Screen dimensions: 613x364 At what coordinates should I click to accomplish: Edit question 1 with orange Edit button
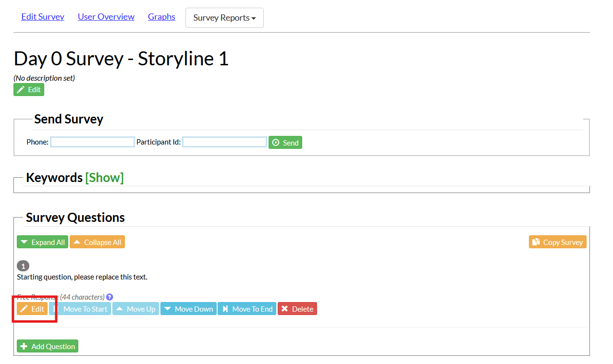[x=32, y=309]
